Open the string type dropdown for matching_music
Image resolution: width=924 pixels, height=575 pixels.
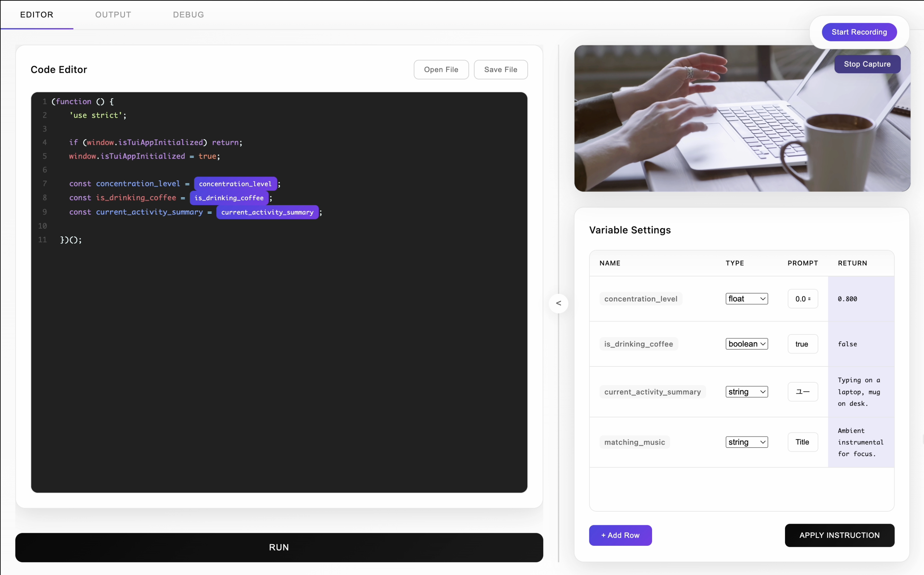pos(746,442)
